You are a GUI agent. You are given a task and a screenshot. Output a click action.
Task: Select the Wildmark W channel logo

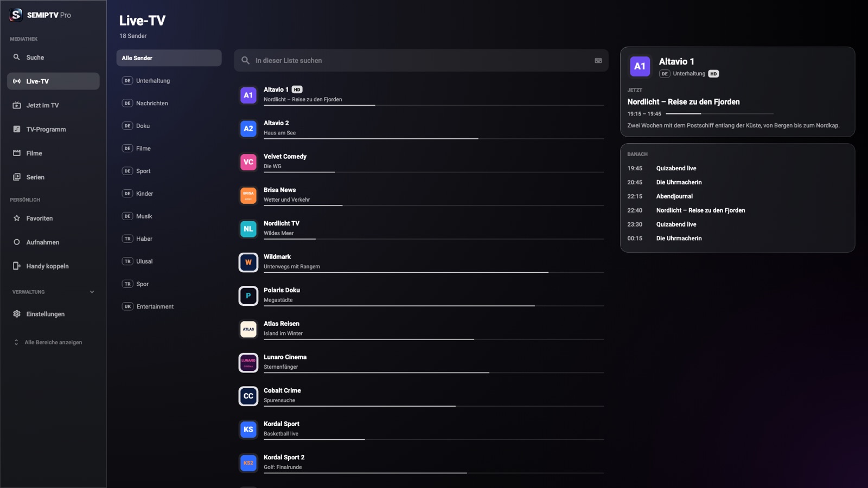[x=248, y=262]
